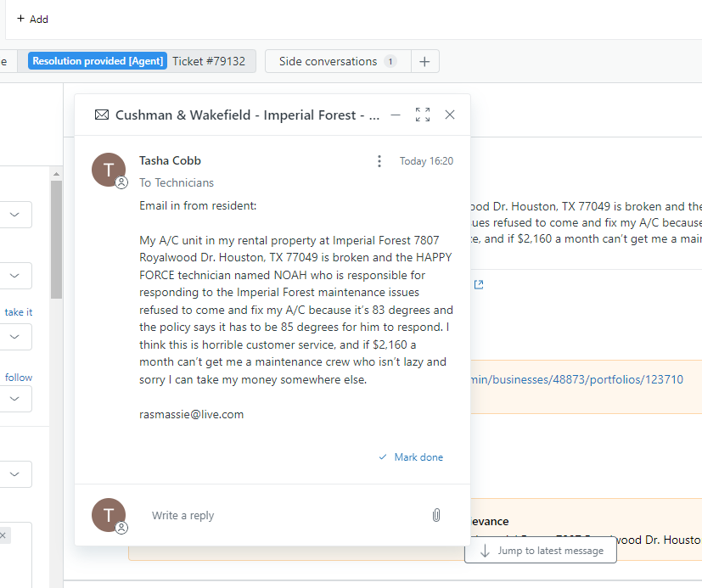The width and height of the screenshot is (702, 588).
Task: Expand the dropdown directly below 'follow'
Action: point(15,400)
